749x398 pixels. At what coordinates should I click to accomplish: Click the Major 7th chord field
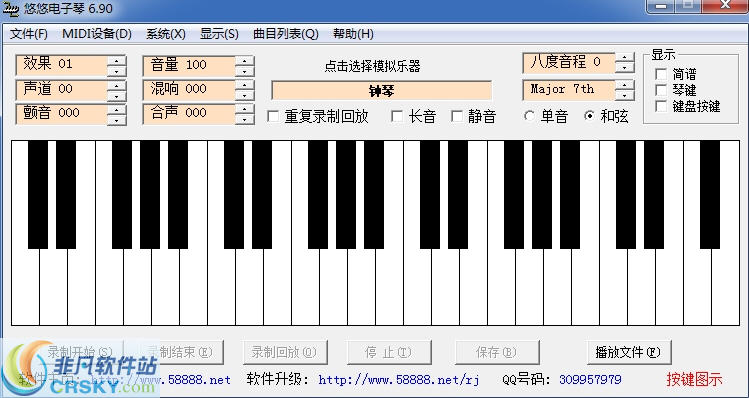569,90
